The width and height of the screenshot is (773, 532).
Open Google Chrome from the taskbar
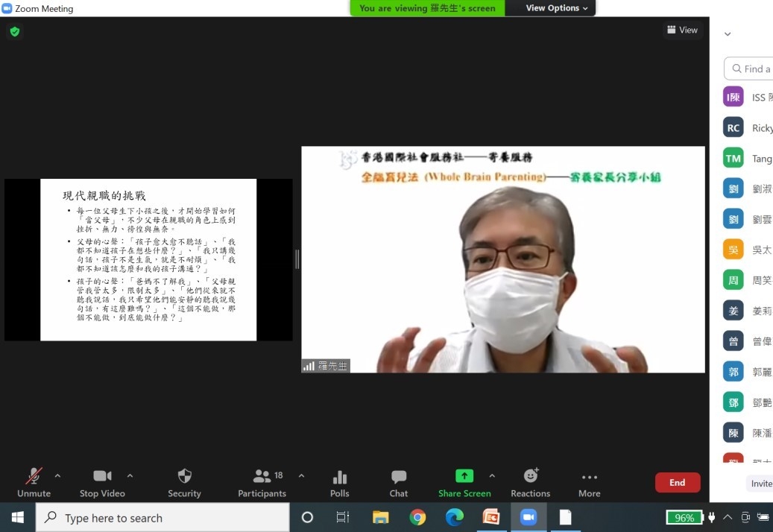click(x=417, y=517)
